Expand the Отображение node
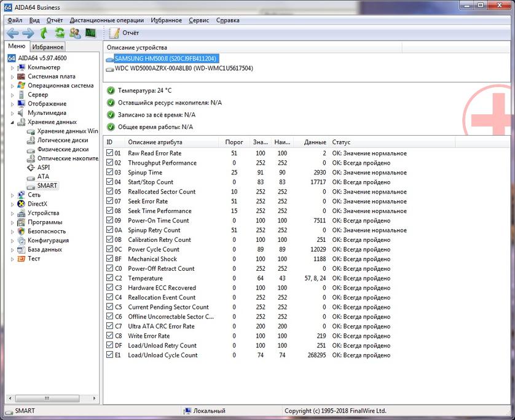Image resolution: width=515 pixels, height=420 pixels. 12,104
